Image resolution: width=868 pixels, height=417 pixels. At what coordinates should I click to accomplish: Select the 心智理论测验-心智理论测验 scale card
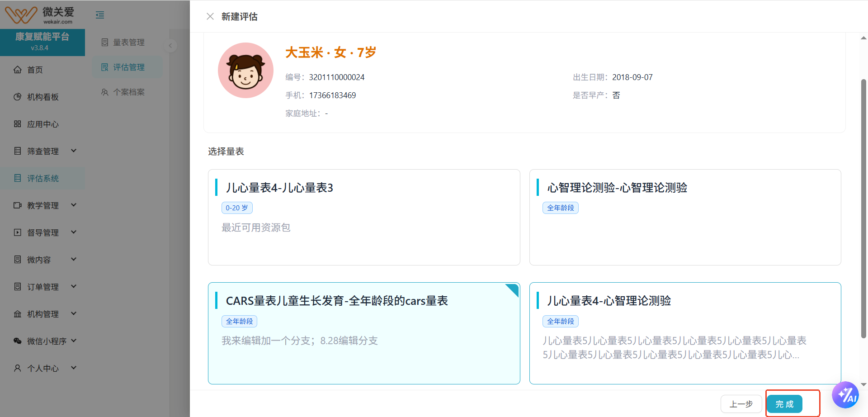point(685,217)
